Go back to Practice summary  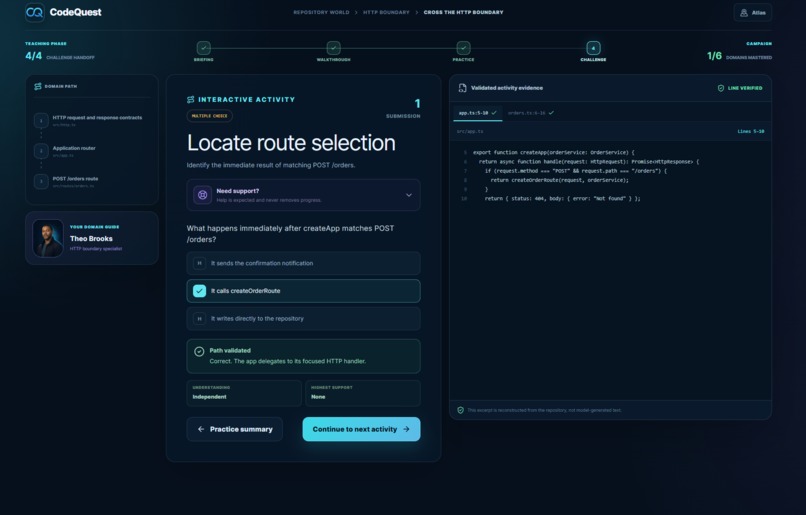(x=234, y=429)
